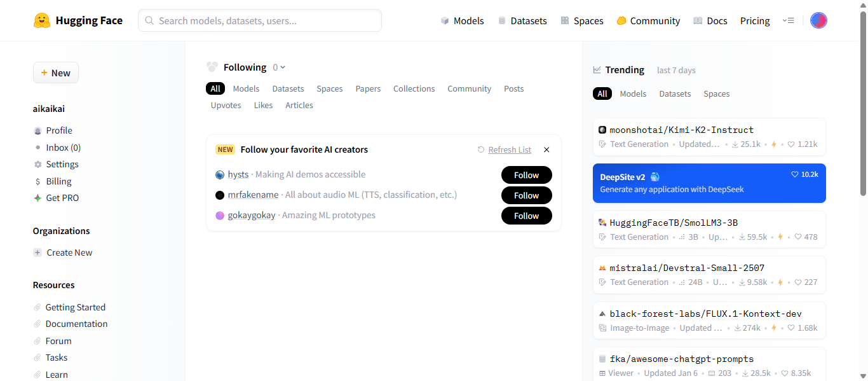Click the Models cube icon in navbar
868x381 pixels.
click(x=445, y=20)
